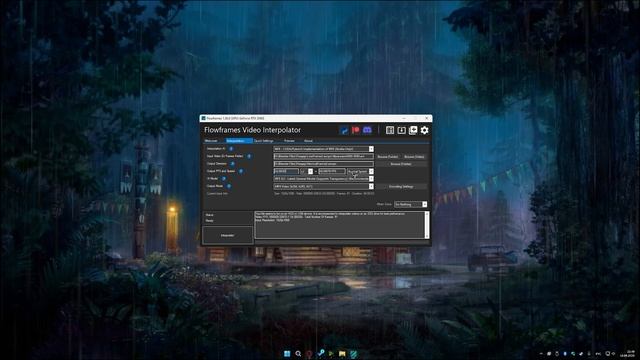640x360 pixels.
Task: Open the red Patreon icon
Action: [356, 130]
